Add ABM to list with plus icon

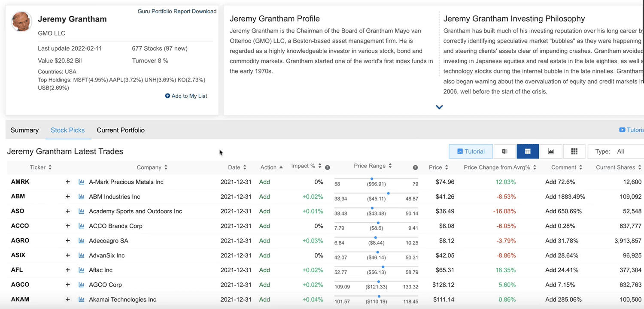(67, 197)
